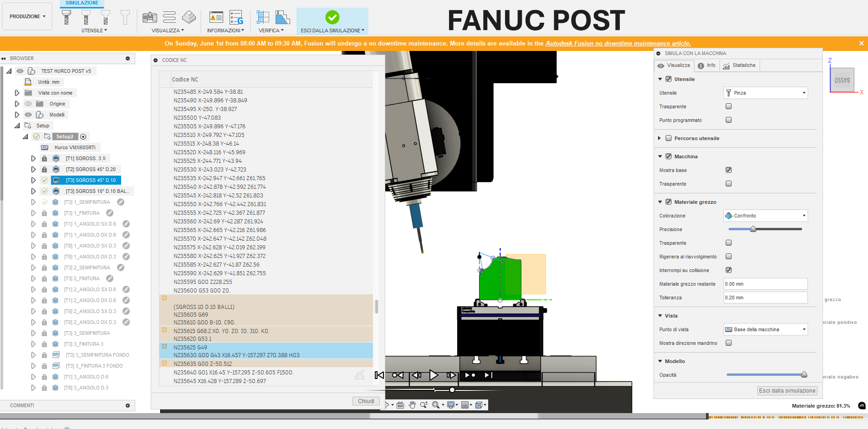Switch to the Statistiche tab

(740, 66)
